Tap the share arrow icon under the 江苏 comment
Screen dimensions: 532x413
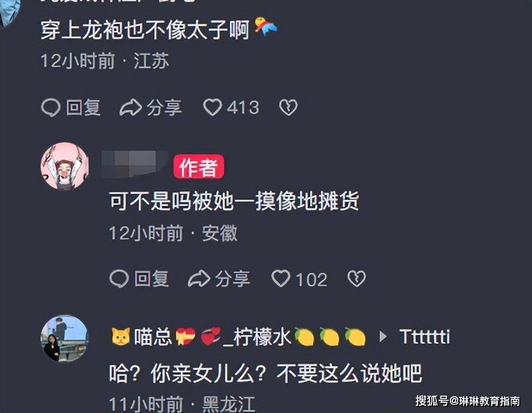click(x=131, y=108)
